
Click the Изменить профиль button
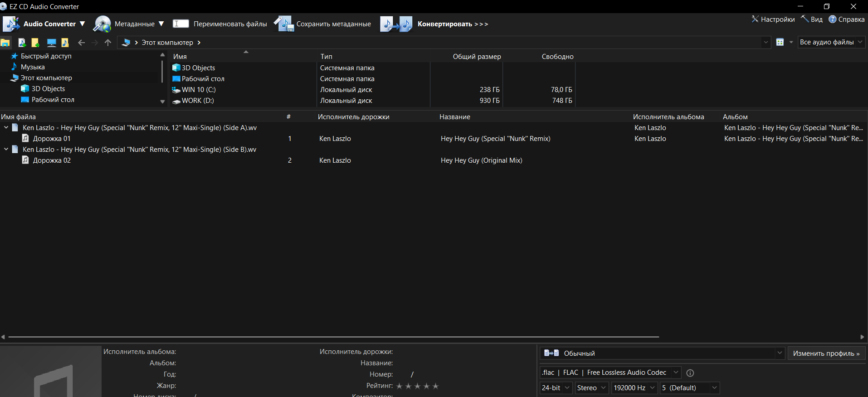[x=826, y=353]
